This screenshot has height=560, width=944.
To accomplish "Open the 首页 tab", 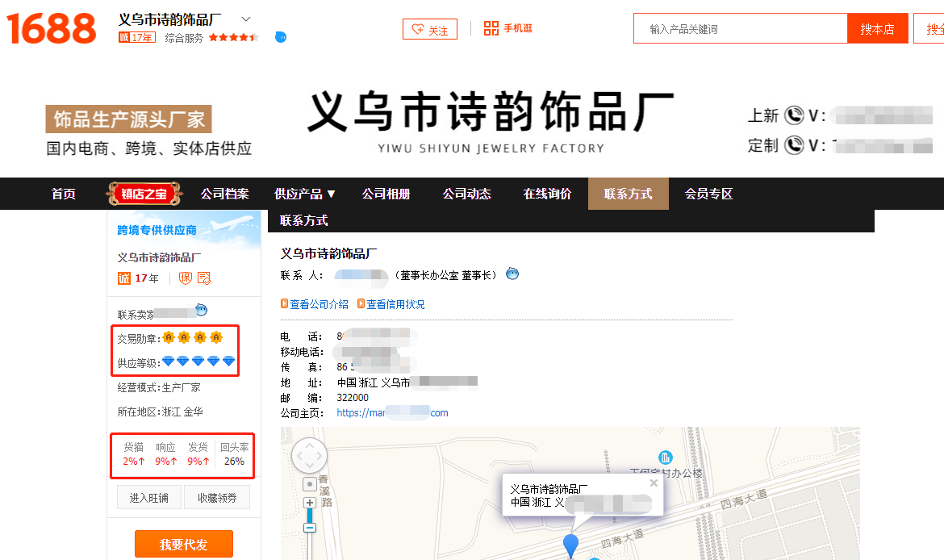I will click(63, 194).
